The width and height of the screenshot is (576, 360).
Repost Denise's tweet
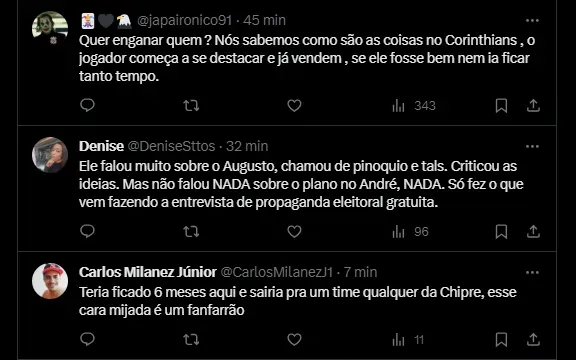coord(191,232)
